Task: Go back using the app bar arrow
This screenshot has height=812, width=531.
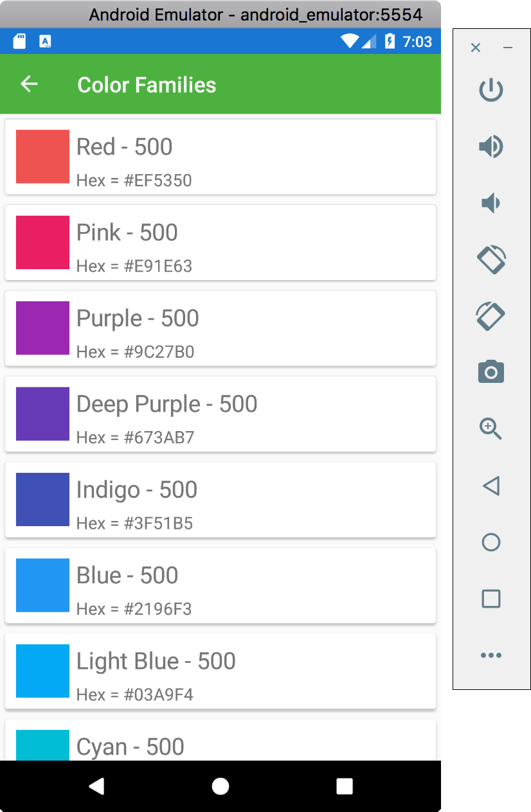Action: pyautogui.click(x=29, y=84)
